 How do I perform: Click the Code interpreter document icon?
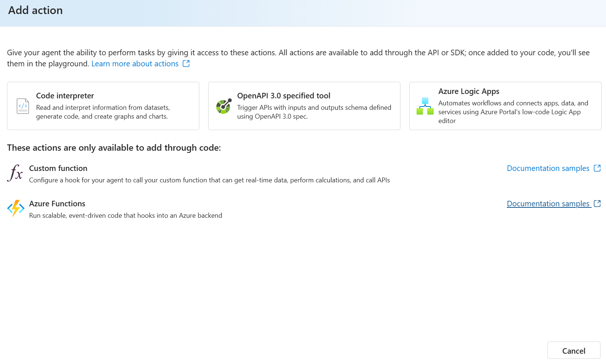23,106
